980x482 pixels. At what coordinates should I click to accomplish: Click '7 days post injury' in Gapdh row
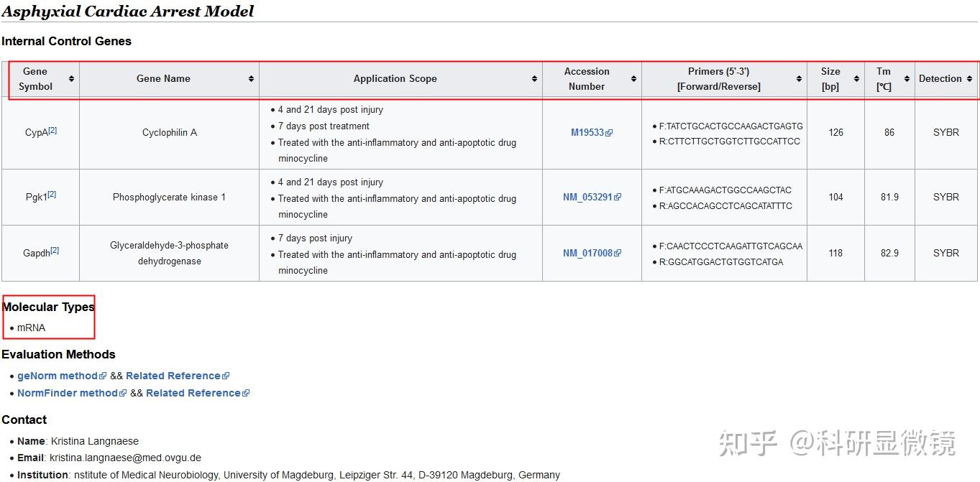(315, 238)
